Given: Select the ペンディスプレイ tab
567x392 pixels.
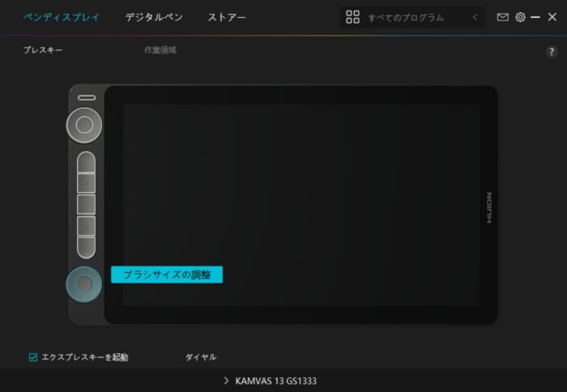Looking at the screenshot, I should tap(61, 17).
